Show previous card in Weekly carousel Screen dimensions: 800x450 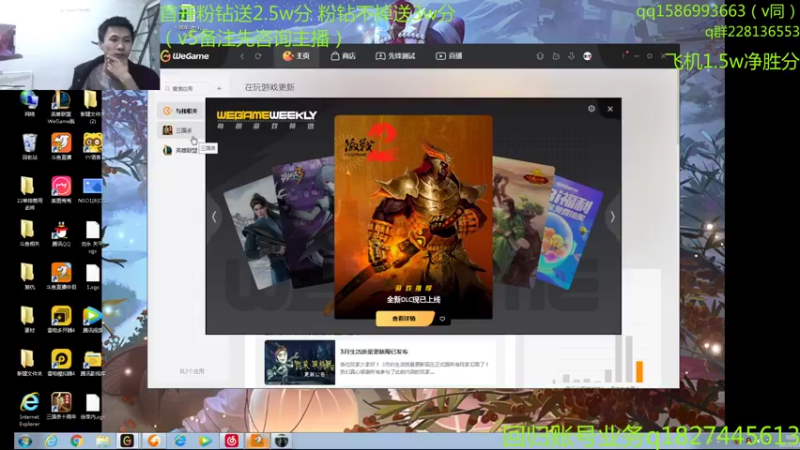tap(214, 217)
